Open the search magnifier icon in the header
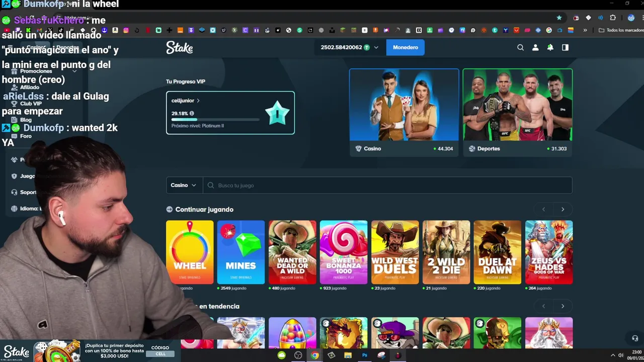The image size is (644, 362). click(x=521, y=47)
